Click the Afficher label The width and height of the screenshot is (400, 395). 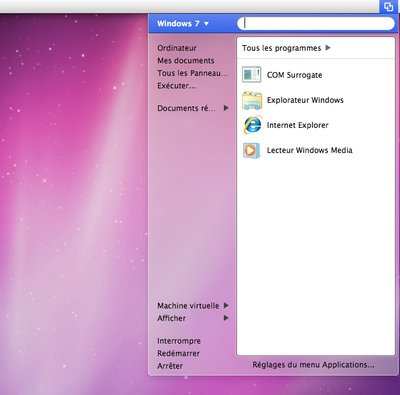[171, 318]
